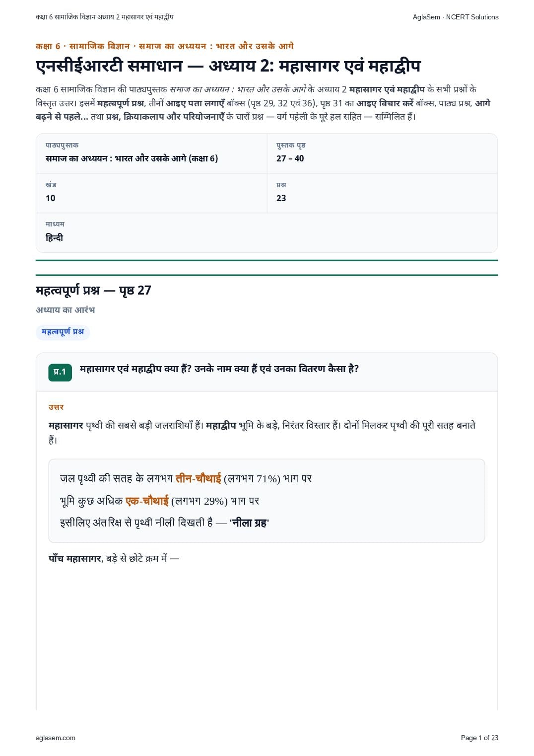Click the bold 'नीला ग्रह' text
The height and width of the screenshot is (756, 534).
coord(249,523)
